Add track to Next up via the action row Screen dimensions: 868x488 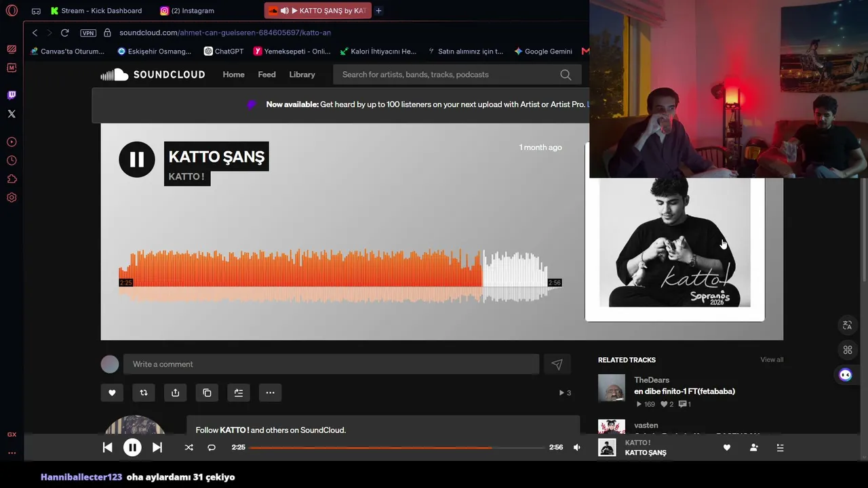(x=239, y=392)
